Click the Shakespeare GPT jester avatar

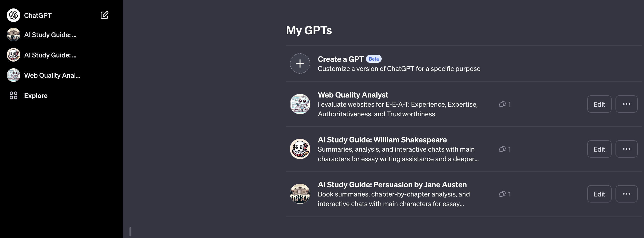pos(300,149)
